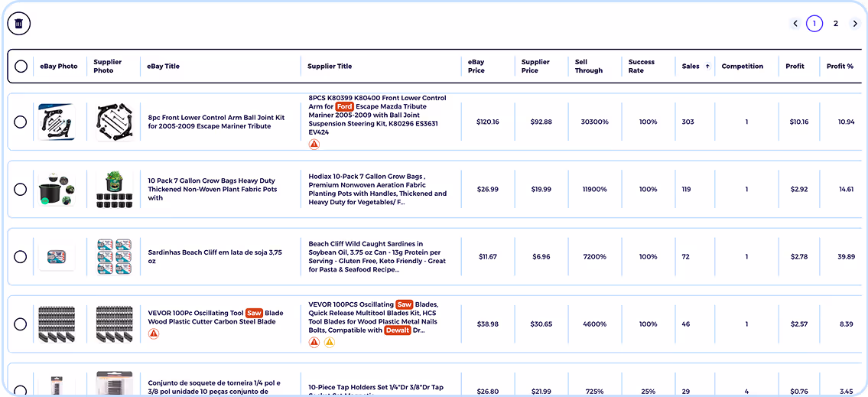
Task: Open supplier title 'Hodiax 10-Pack 7 Gallon'
Action: [x=378, y=190]
